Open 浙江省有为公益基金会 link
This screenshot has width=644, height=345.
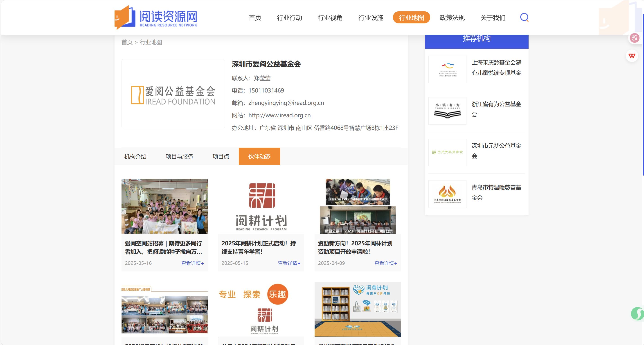coord(496,109)
